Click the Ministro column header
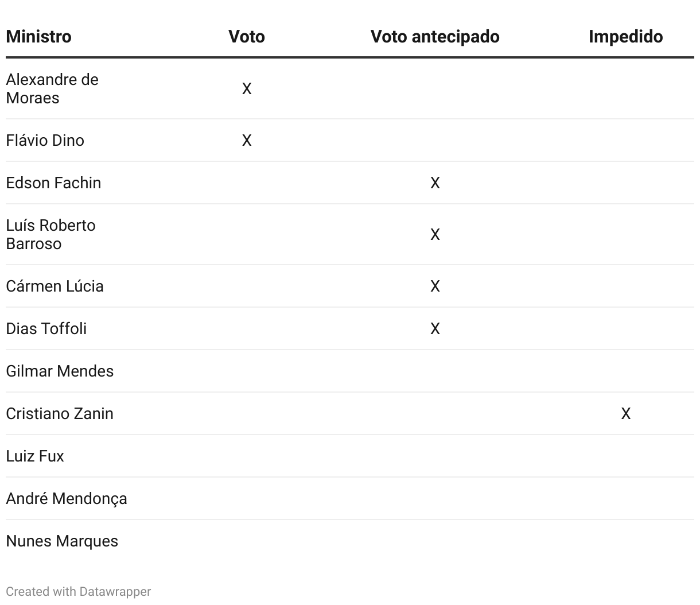Screen dimensions: 700x605 (38, 37)
